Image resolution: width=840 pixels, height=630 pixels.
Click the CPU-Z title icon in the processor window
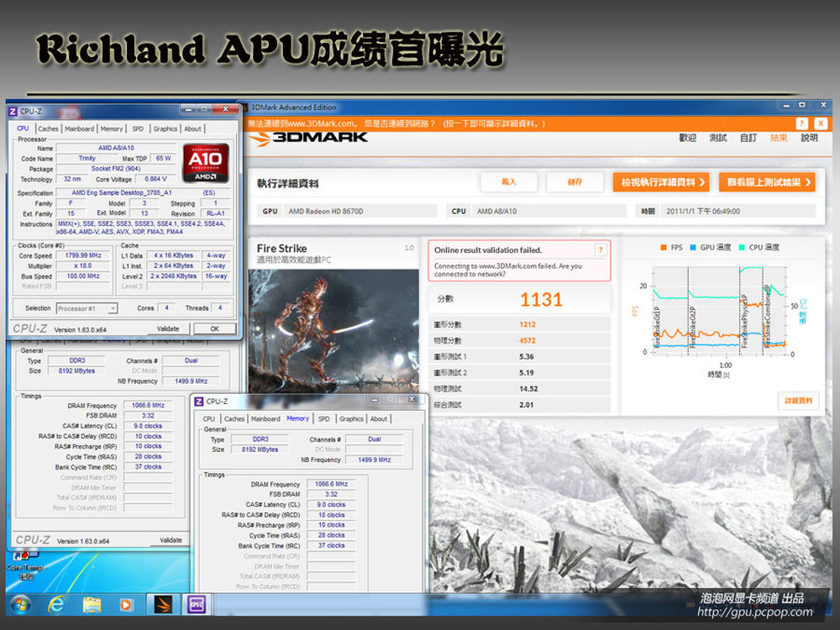tap(13, 112)
